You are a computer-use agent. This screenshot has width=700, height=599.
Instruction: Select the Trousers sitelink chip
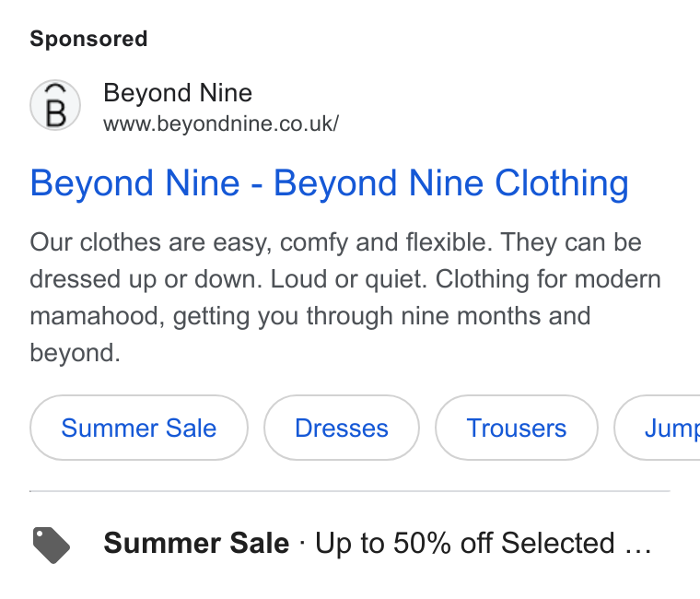517,428
